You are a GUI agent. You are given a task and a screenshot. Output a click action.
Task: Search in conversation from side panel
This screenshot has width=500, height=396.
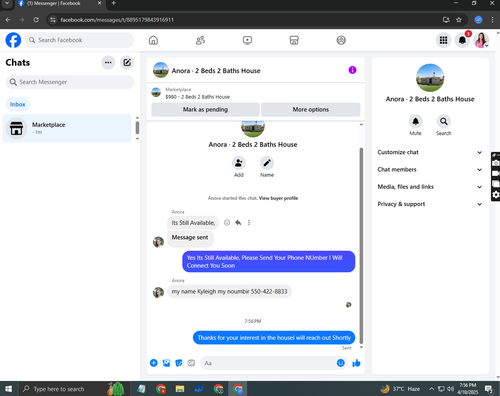[x=444, y=121]
